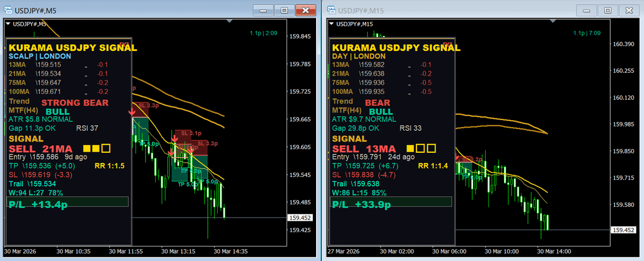Click the 159.845 price axis label
The height and width of the screenshot is (261, 644).
(300, 36)
